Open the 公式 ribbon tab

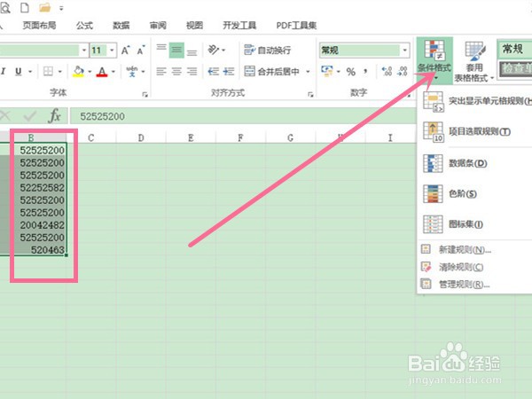coord(84,26)
